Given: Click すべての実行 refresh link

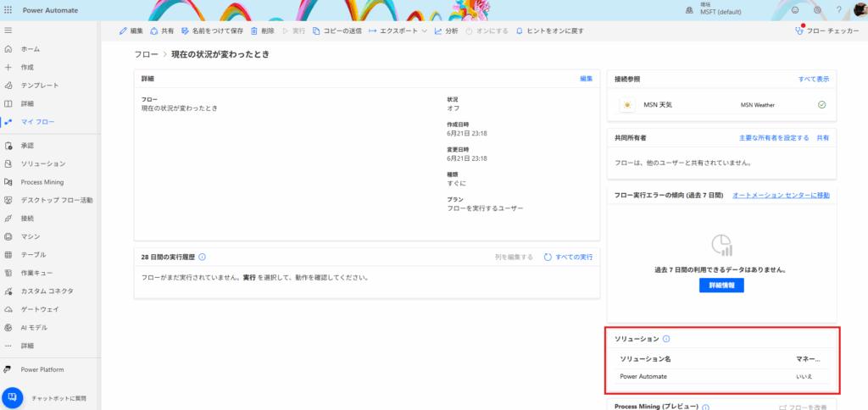Looking at the screenshot, I should pos(568,258).
